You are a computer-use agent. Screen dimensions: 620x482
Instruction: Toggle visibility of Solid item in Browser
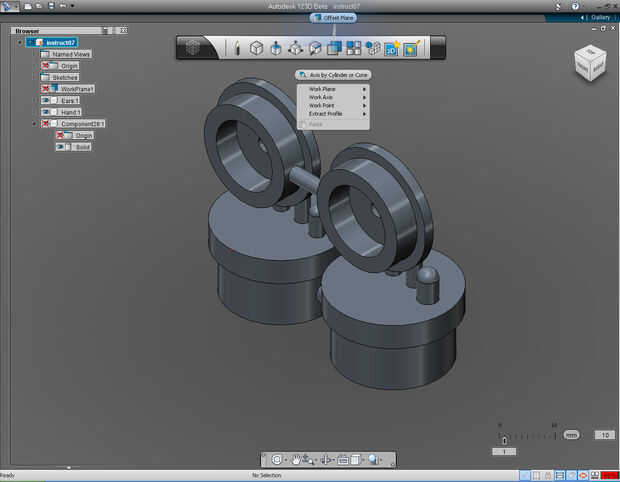[60, 147]
